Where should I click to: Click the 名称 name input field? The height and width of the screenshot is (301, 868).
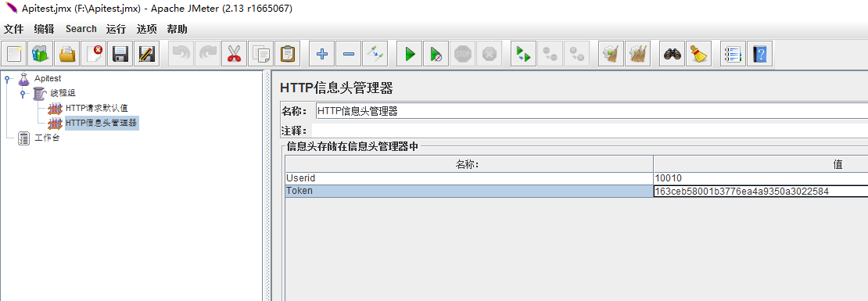tap(592, 111)
